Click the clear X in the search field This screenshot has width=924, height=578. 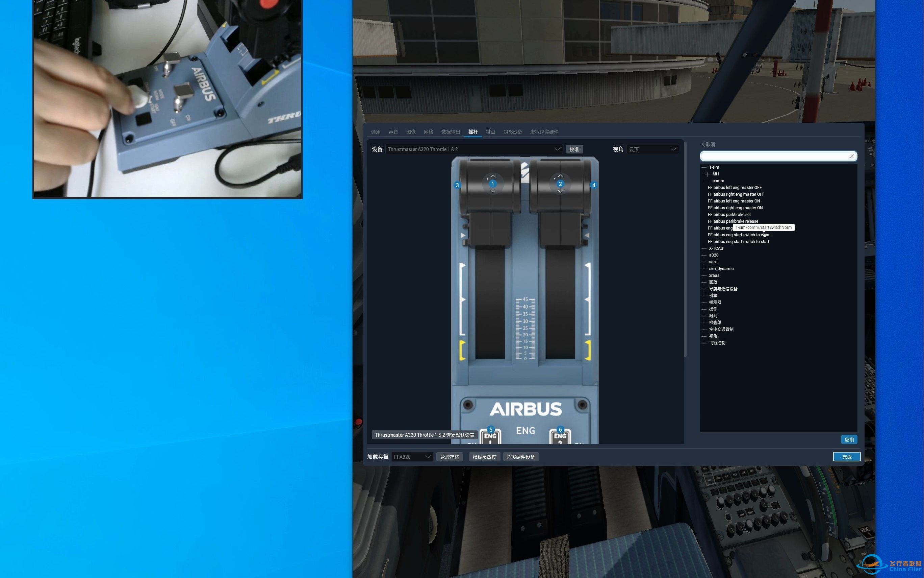pyautogui.click(x=851, y=156)
